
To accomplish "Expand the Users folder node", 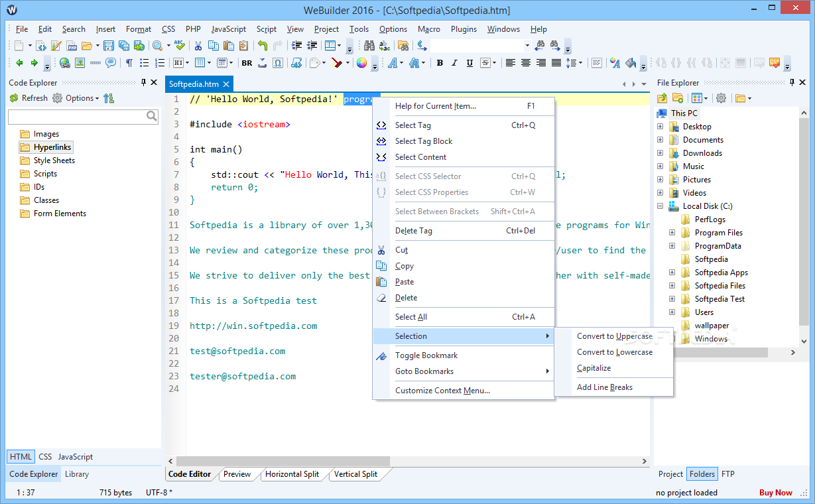I will (x=672, y=312).
